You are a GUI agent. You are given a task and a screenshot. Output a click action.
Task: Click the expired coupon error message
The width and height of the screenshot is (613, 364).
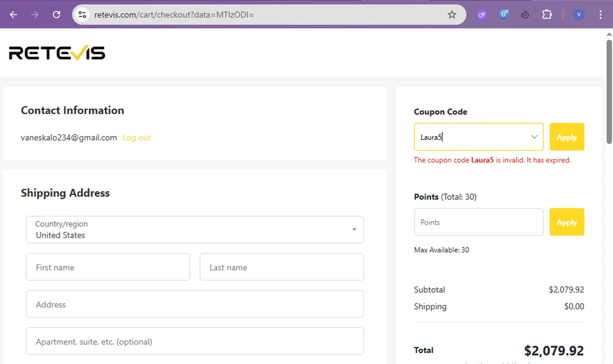pyautogui.click(x=492, y=160)
